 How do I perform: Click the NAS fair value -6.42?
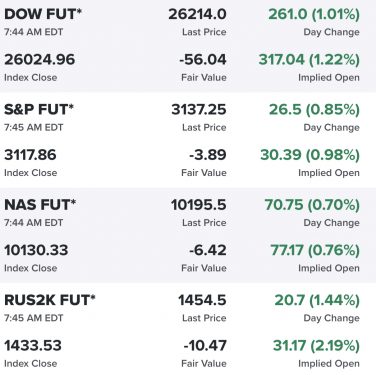tap(208, 250)
